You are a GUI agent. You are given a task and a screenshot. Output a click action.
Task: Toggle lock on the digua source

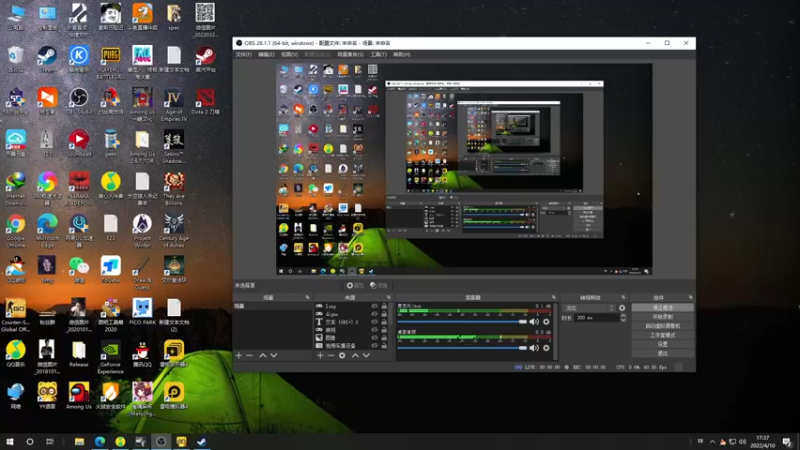click(384, 314)
